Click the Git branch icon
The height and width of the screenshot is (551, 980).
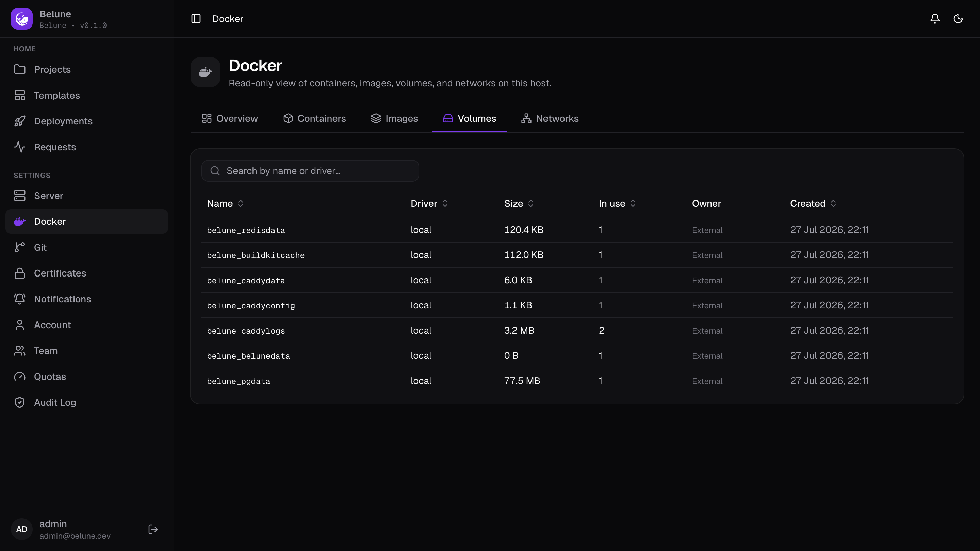20,247
